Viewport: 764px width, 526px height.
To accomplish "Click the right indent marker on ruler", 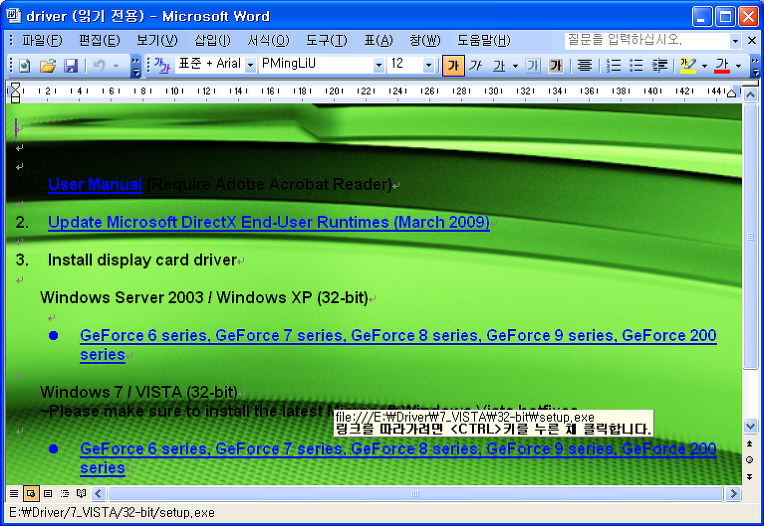I will [x=731, y=93].
